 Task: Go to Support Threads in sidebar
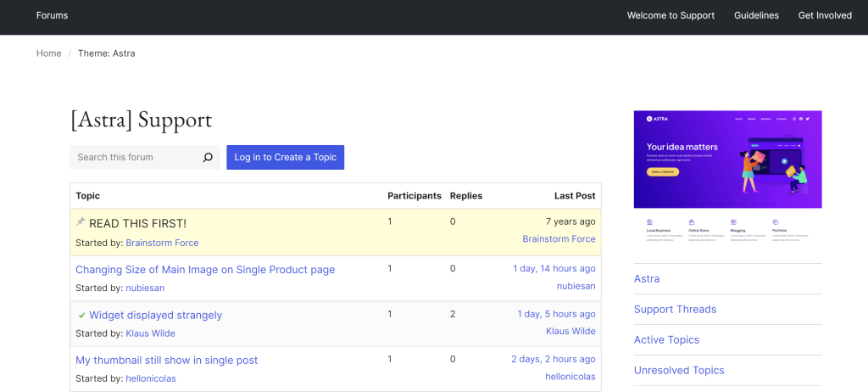tap(675, 309)
